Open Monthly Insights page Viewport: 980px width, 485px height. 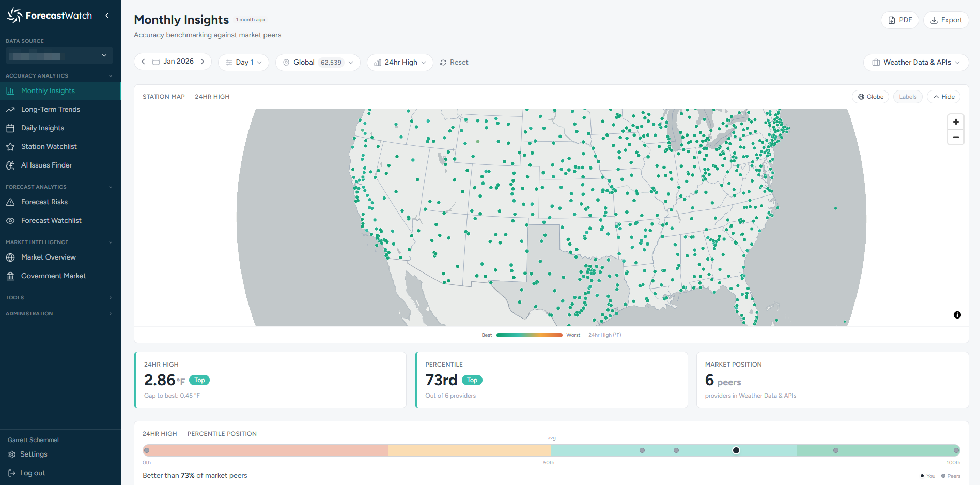[60, 91]
